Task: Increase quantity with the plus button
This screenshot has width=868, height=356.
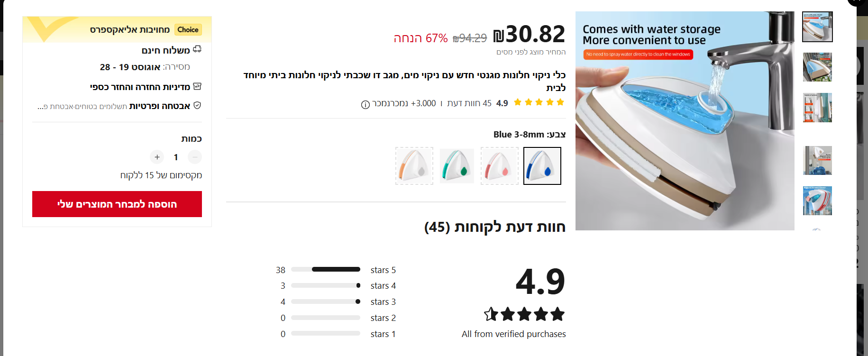Action: [x=157, y=157]
